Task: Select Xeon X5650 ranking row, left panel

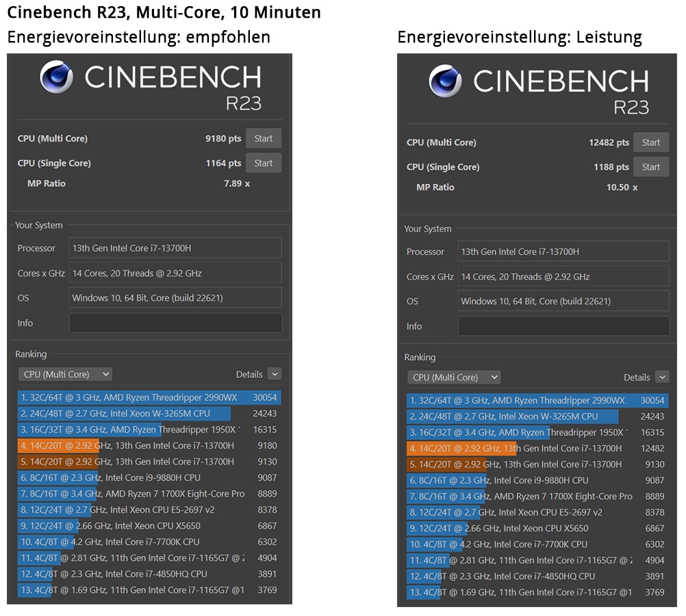Action: 150,526
